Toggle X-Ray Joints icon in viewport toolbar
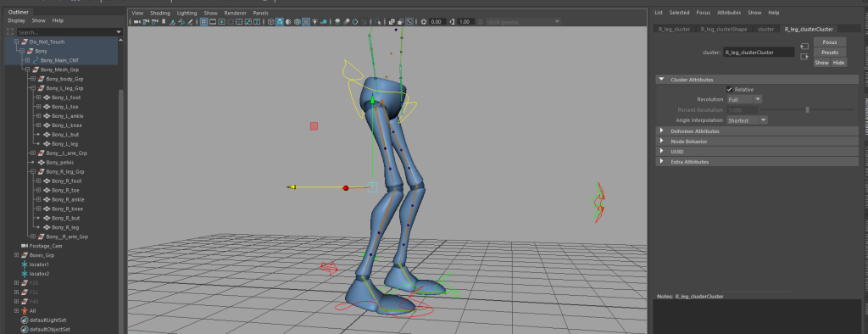This screenshot has height=334, width=868. click(409, 21)
